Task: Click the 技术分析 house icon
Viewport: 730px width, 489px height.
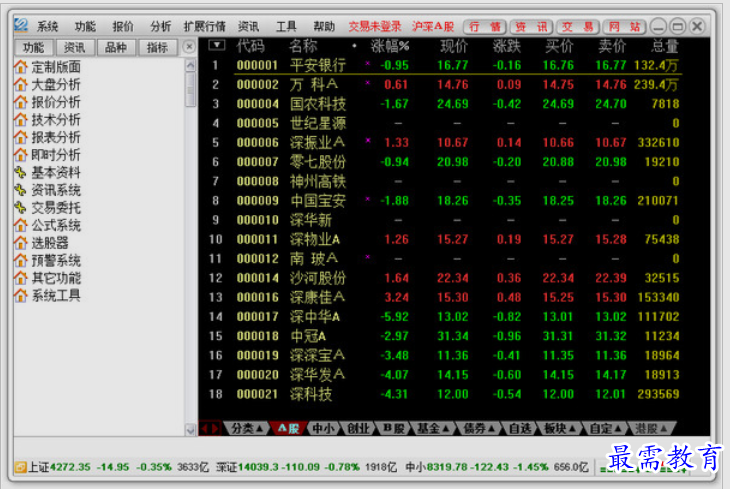Action: (x=20, y=120)
